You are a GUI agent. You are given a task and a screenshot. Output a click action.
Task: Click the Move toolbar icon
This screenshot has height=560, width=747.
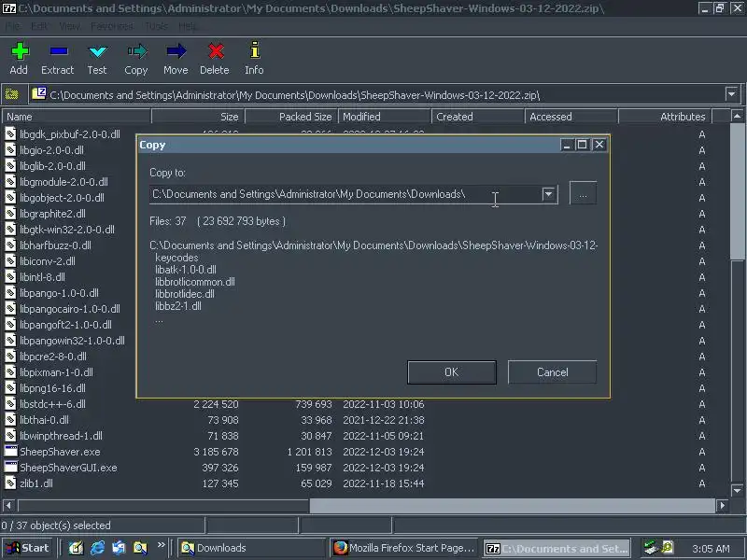[176, 51]
